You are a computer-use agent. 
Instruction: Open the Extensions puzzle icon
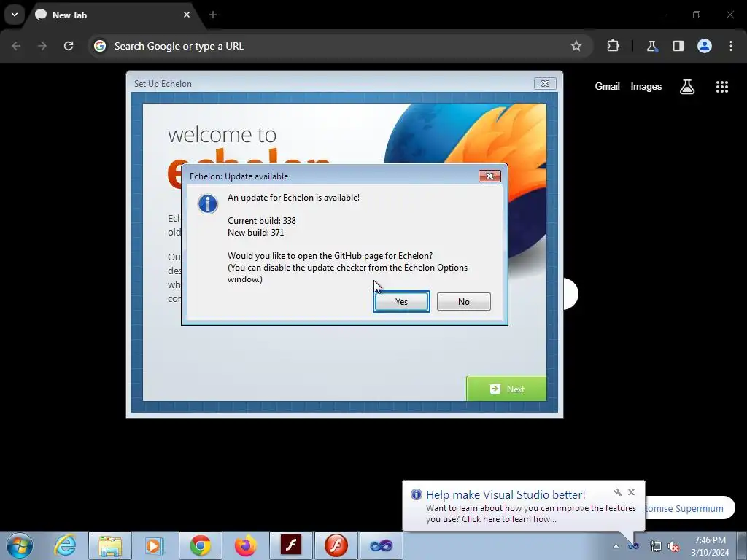click(x=613, y=46)
